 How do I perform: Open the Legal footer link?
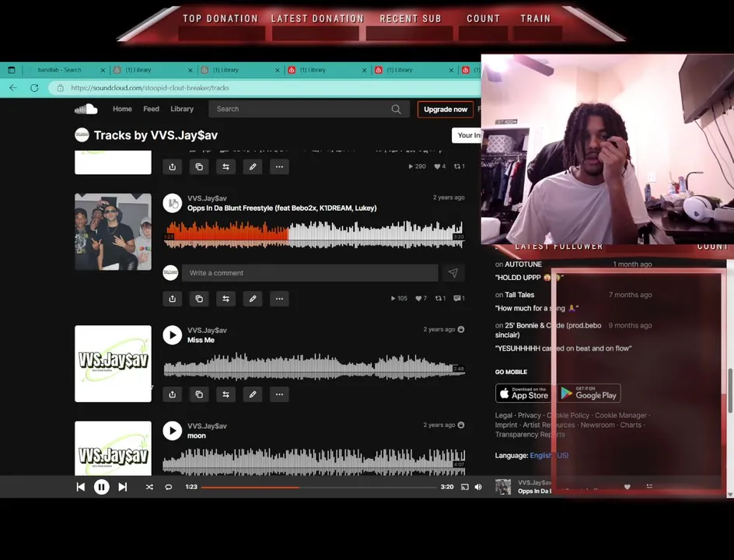click(504, 415)
